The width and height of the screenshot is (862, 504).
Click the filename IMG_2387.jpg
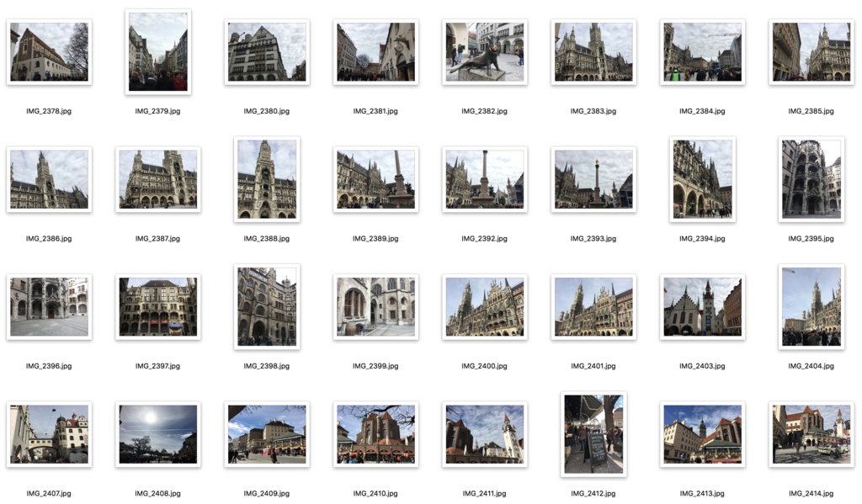(157, 238)
